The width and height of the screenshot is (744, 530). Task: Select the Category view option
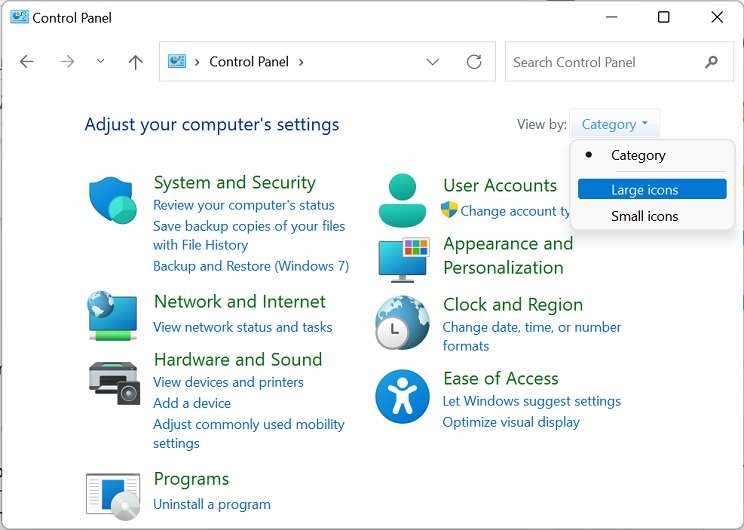tap(638, 155)
